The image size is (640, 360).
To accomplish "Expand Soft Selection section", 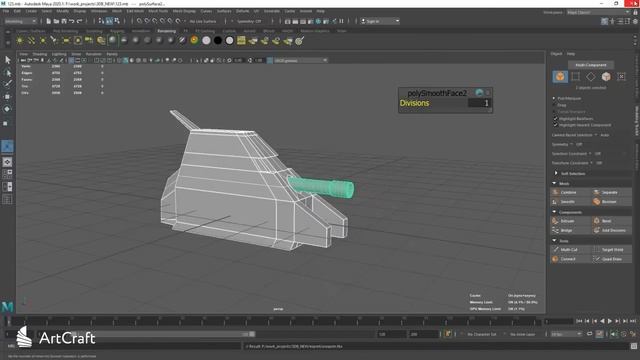I will 556,173.
